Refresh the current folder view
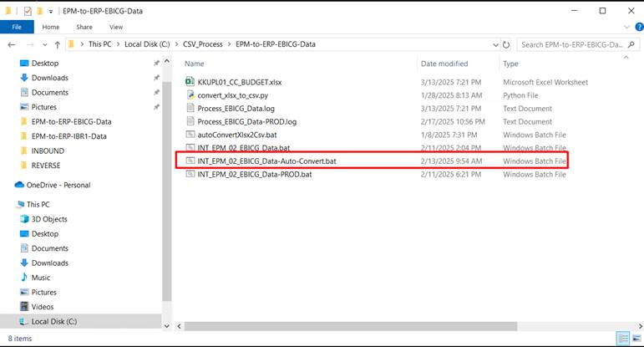 pyautogui.click(x=506, y=44)
